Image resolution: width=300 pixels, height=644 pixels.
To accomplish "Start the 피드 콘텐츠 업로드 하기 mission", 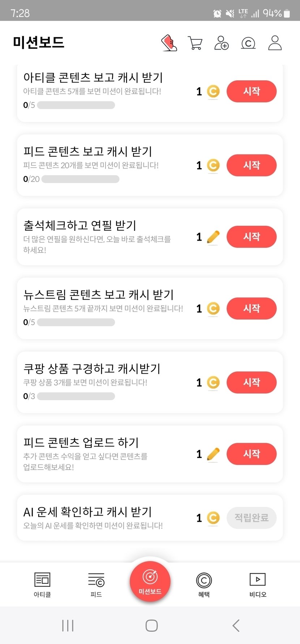I will pos(252,454).
